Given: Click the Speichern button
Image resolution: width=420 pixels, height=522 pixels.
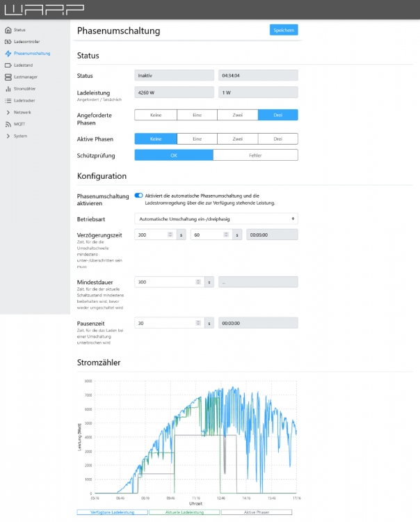Looking at the screenshot, I should [284, 30].
